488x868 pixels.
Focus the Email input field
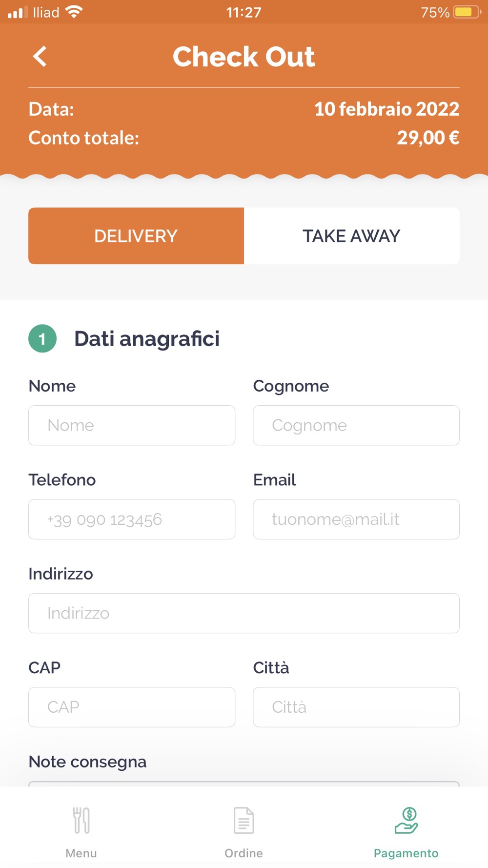(356, 519)
